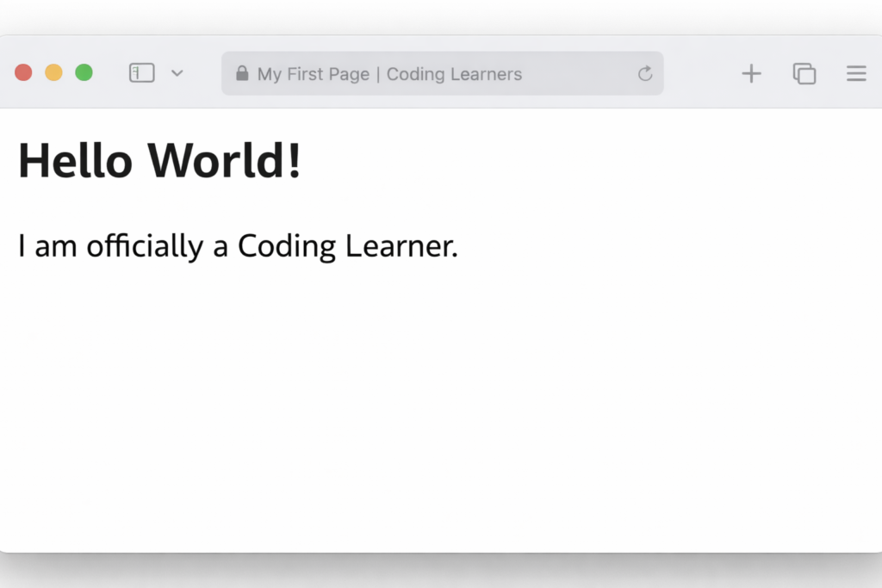Maximize the window with the green button

click(84, 72)
